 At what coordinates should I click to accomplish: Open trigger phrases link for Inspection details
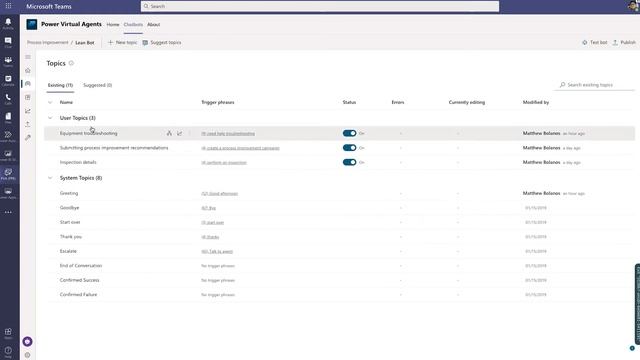[224, 162]
